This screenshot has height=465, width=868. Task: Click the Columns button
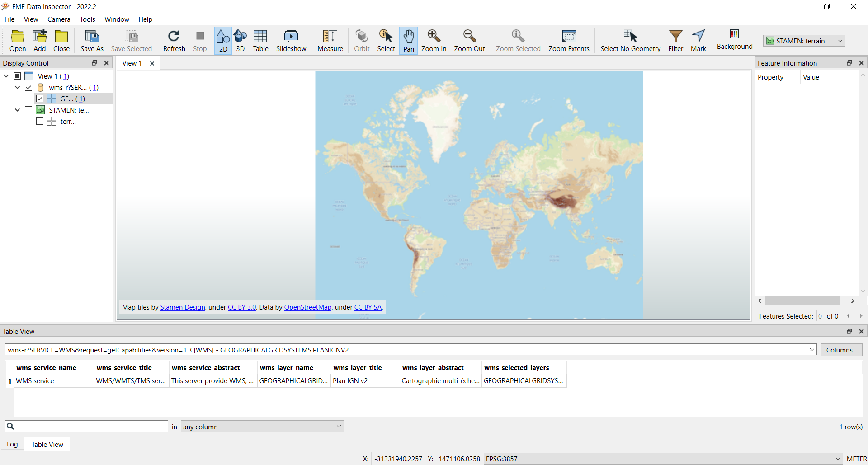coord(841,349)
